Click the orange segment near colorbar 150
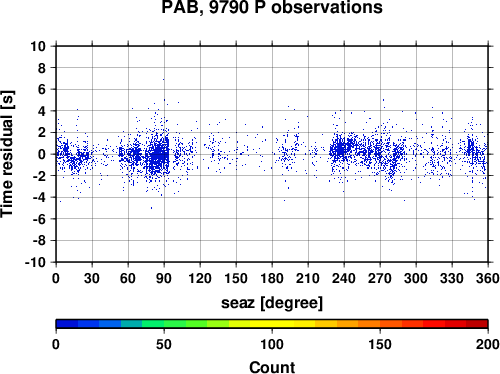Viewport: 500px width, 374px height. (380, 323)
